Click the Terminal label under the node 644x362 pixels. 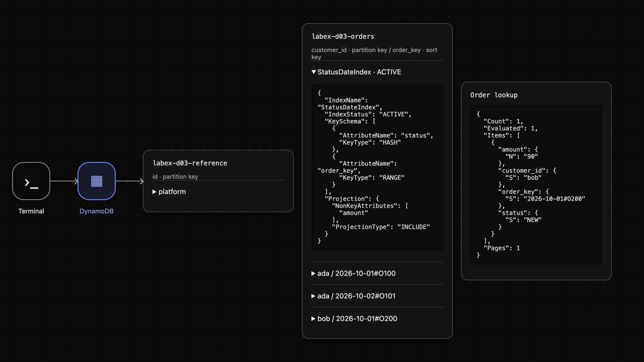tap(31, 211)
